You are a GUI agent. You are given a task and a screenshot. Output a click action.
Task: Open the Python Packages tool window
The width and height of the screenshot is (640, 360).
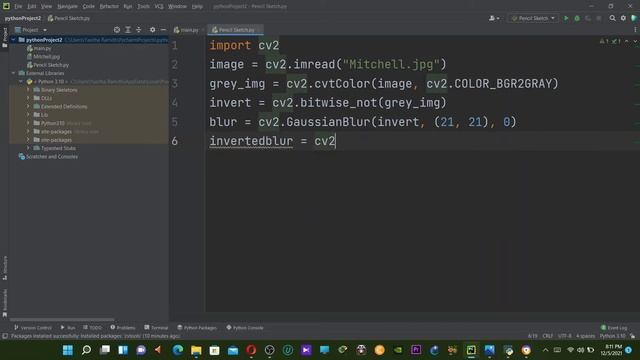click(197, 327)
